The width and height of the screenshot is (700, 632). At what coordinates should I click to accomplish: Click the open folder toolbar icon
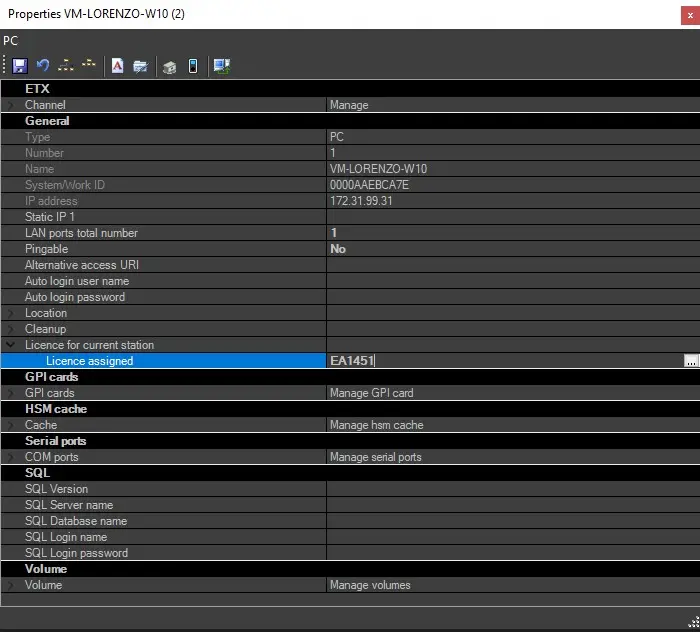(141, 66)
